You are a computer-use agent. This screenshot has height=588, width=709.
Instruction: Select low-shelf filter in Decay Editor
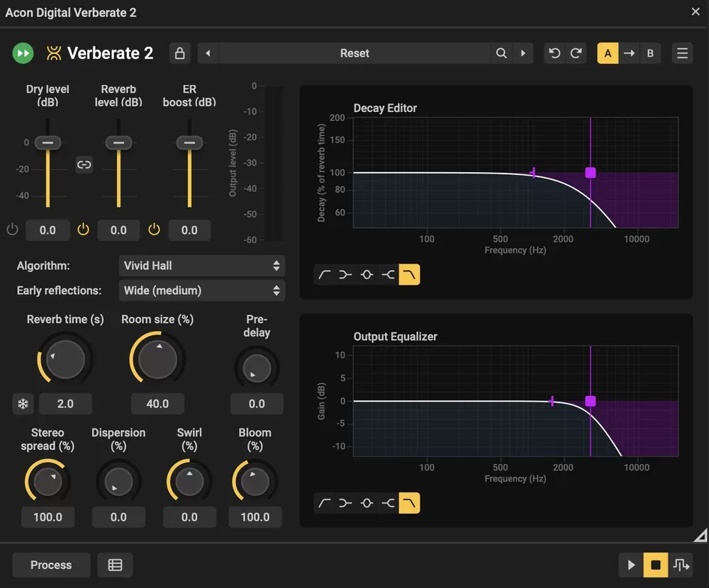[345, 275]
